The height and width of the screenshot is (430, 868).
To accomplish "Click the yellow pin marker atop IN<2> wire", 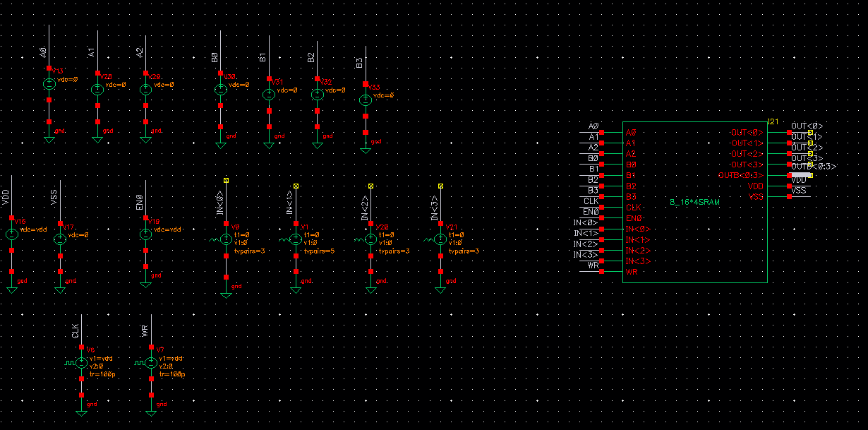I will point(370,185).
